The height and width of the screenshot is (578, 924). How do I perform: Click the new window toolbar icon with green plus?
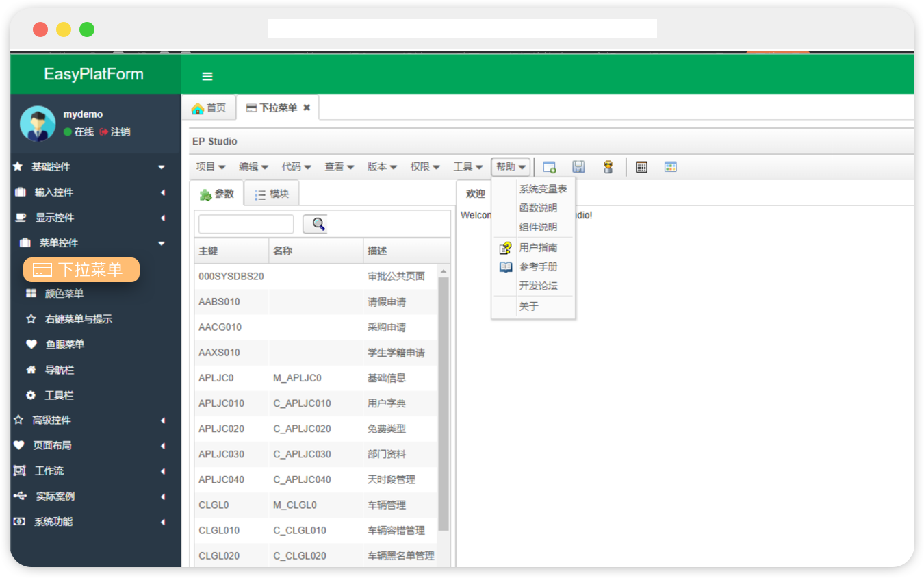pos(549,167)
